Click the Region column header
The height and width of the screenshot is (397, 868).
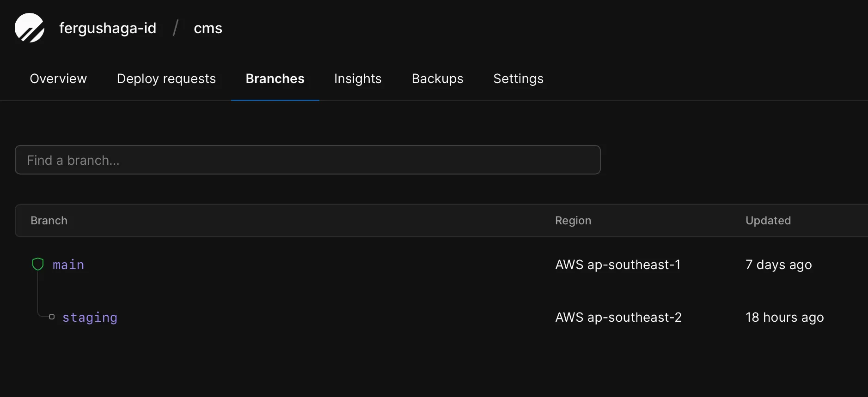click(573, 221)
